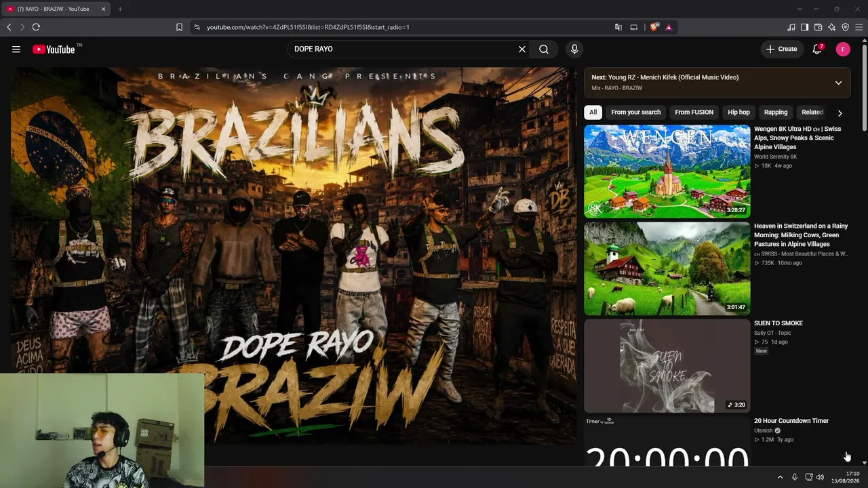This screenshot has height=488, width=868.
Task: Click the BRAZIW video player
Action: click(294, 255)
